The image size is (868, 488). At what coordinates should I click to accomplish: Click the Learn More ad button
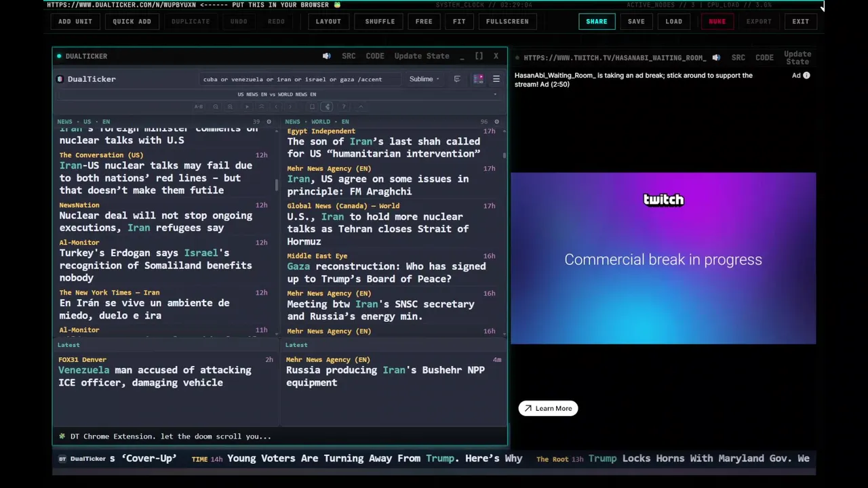coord(548,409)
